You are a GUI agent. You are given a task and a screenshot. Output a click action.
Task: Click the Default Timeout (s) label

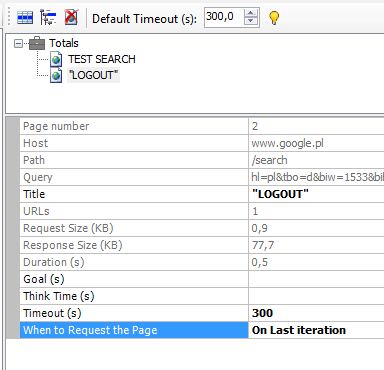click(x=144, y=19)
